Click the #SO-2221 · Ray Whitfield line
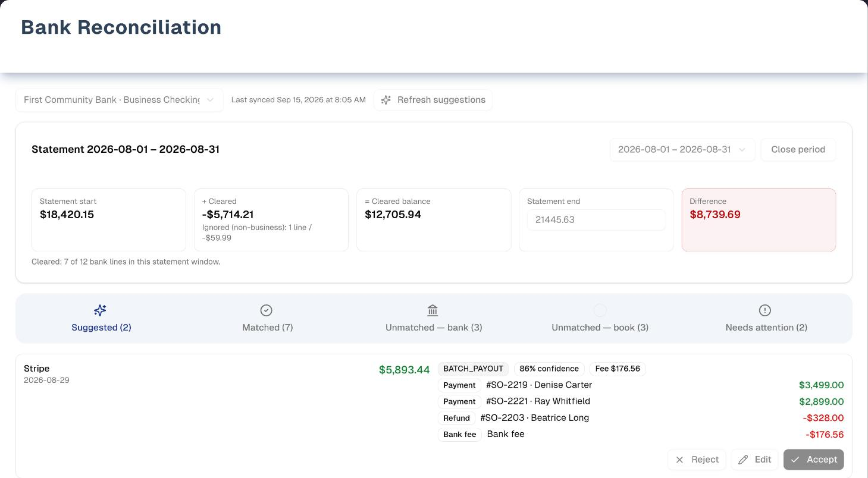Screen dimensions: 868x478 [x=538, y=401]
